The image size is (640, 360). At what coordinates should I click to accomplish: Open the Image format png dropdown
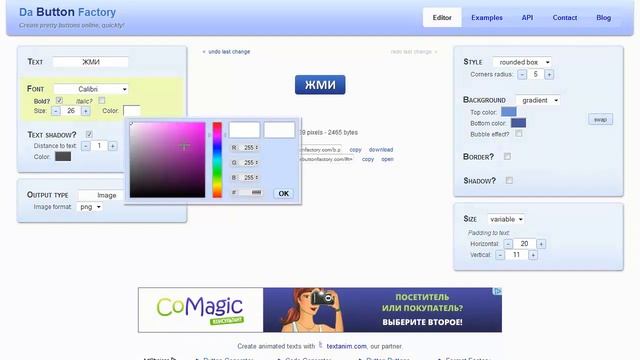[x=89, y=207]
